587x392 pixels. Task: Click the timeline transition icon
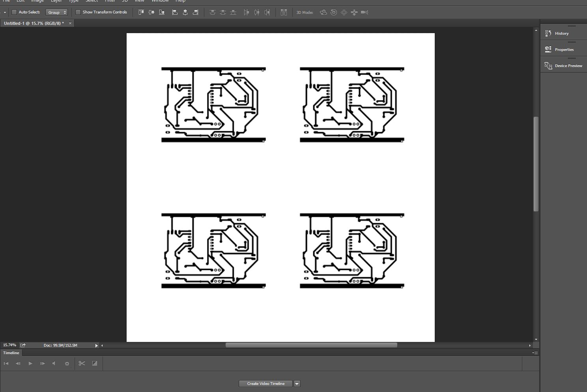95,363
